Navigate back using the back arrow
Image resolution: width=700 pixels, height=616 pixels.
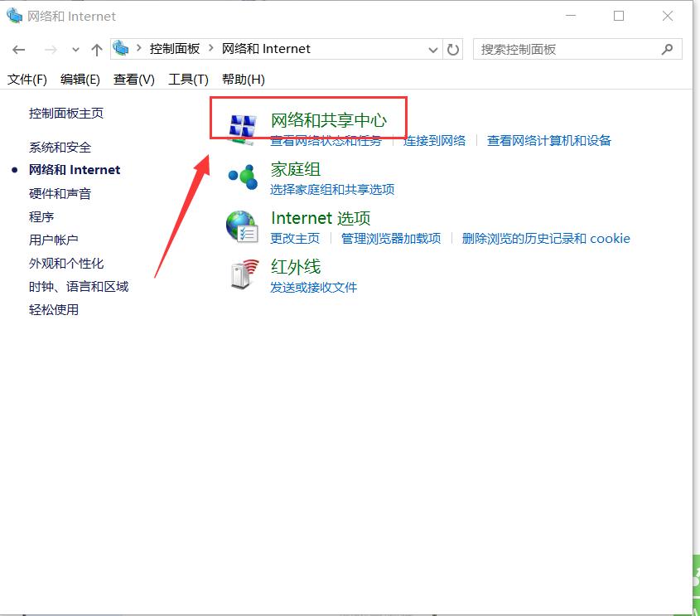tap(18, 50)
